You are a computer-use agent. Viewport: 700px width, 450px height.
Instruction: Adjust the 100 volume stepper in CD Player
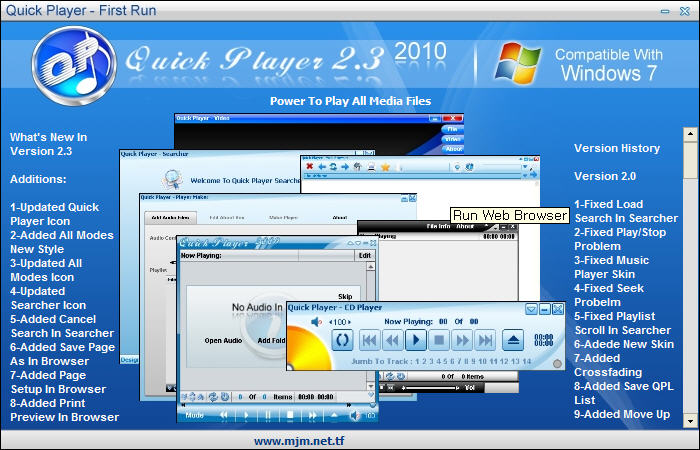340,321
